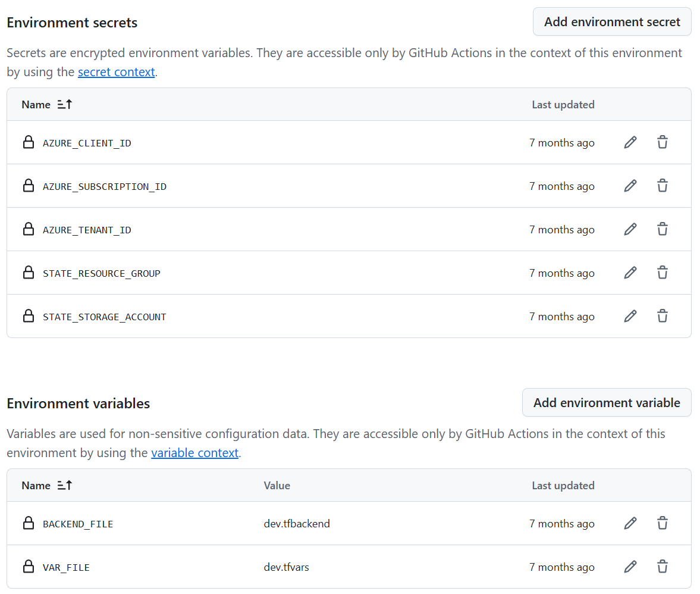Click the Add environment secret button
This screenshot has width=700, height=594.
(x=612, y=21)
